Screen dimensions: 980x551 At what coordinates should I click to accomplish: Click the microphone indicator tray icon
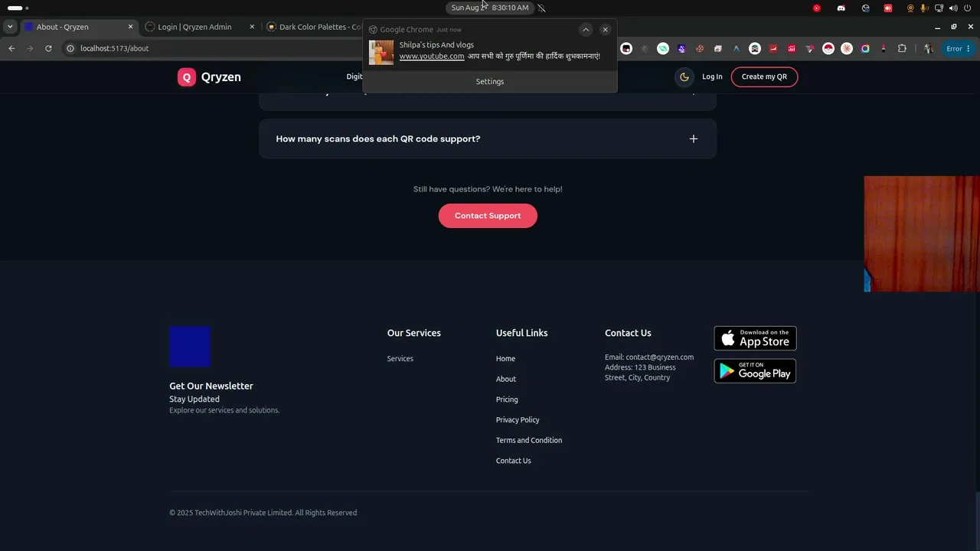[923, 8]
